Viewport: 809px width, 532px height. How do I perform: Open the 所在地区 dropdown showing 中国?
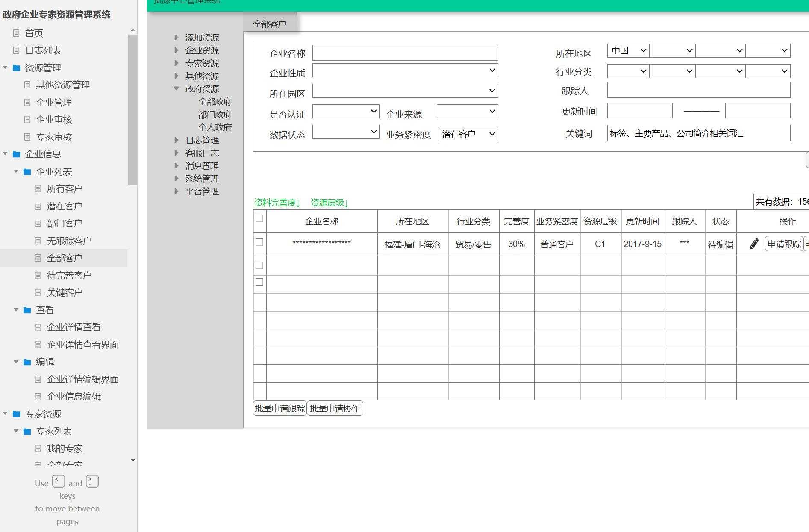pos(628,50)
